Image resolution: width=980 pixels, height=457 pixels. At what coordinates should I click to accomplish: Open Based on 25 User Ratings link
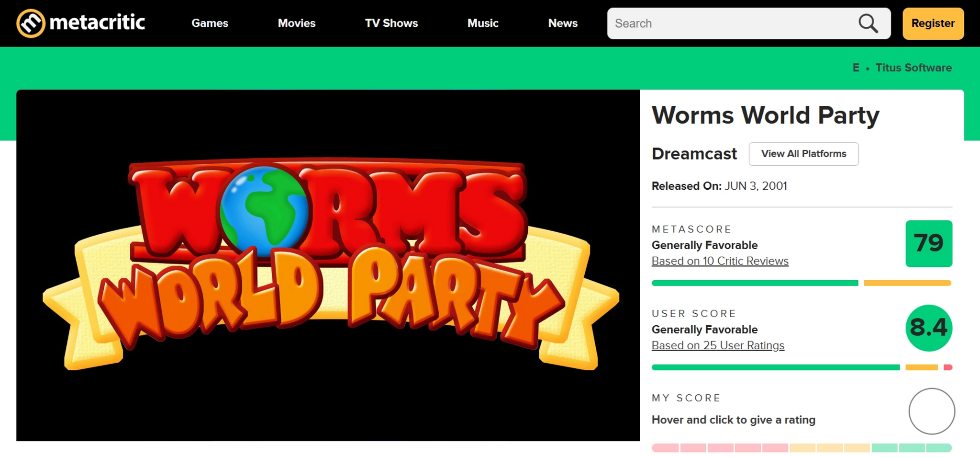pyautogui.click(x=718, y=345)
